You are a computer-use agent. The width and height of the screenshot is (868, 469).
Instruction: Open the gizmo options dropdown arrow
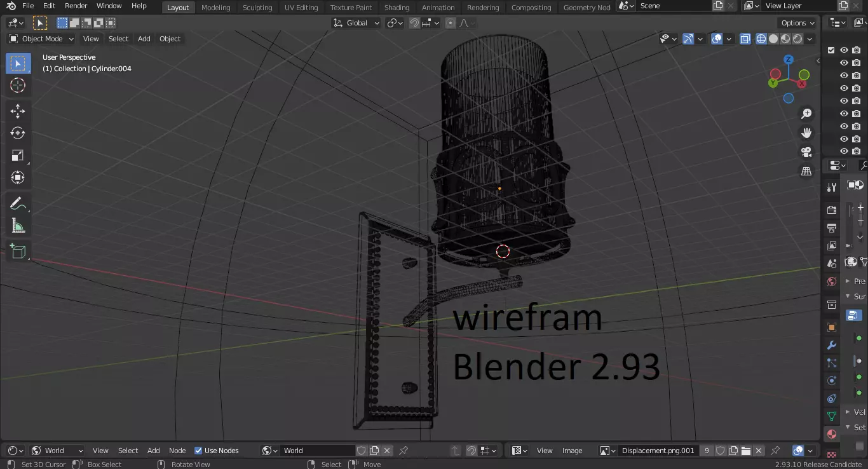(x=700, y=39)
